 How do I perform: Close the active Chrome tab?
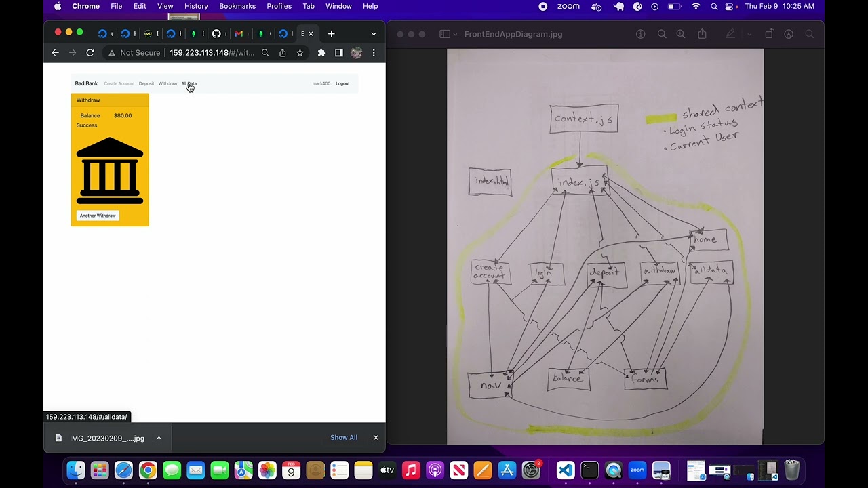point(311,34)
